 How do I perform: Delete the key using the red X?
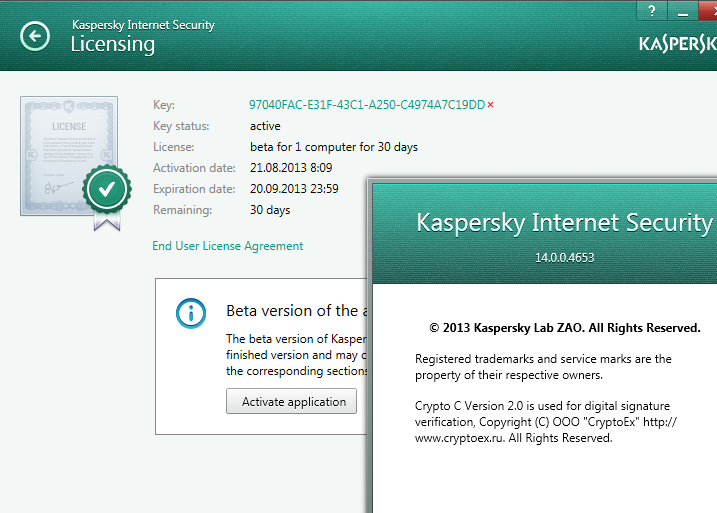point(491,105)
